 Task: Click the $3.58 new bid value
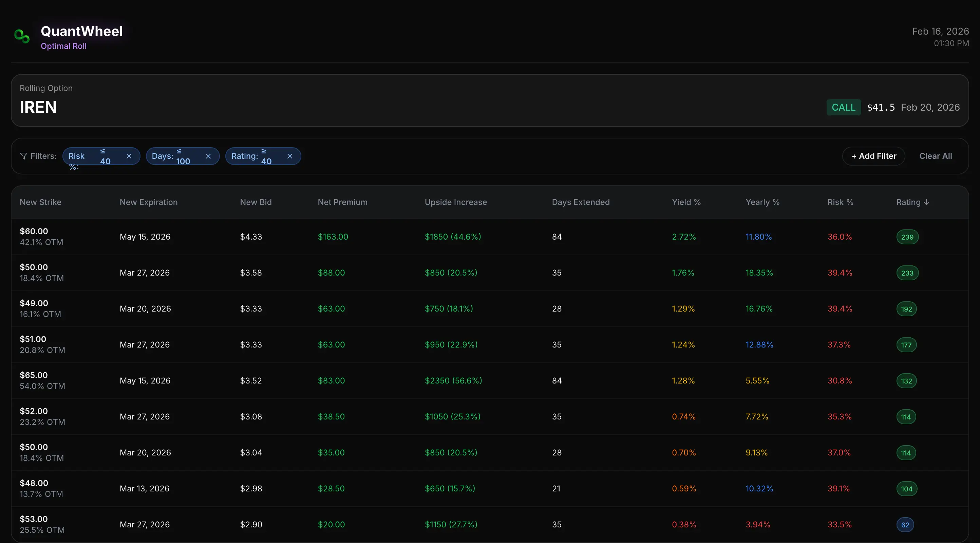pos(251,273)
